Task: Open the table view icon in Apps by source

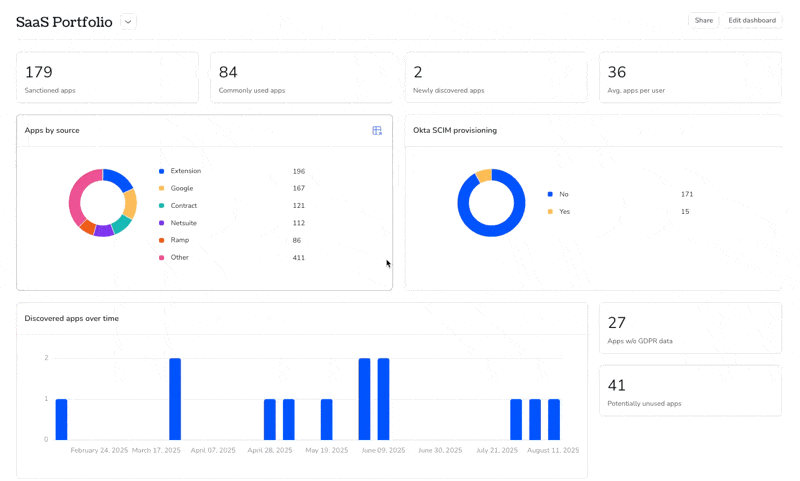Action: (x=377, y=131)
